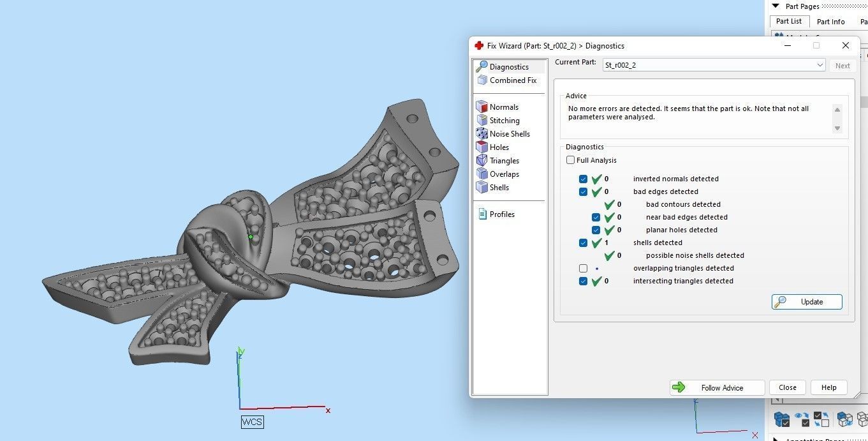The width and height of the screenshot is (868, 441).
Task: Enable overlapping triangles detected checkbox
Action: point(583,268)
